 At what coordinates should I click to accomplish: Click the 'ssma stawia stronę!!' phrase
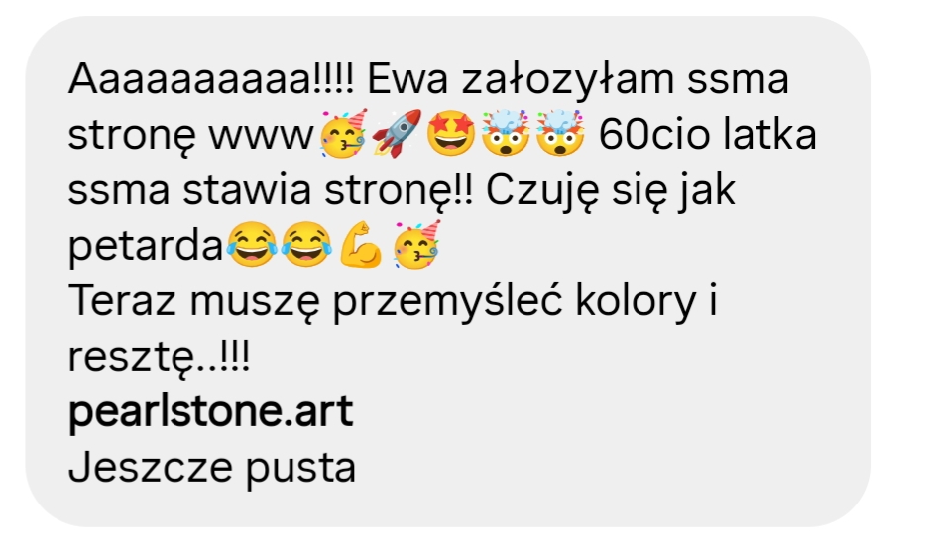(271, 191)
